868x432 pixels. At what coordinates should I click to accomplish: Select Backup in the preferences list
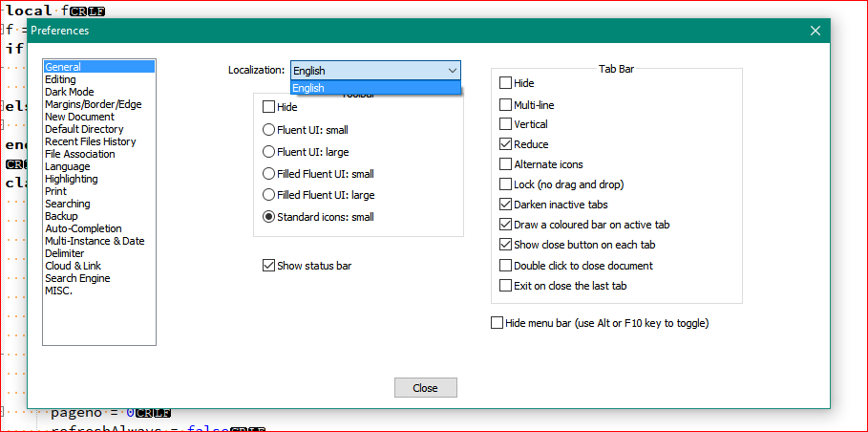61,217
